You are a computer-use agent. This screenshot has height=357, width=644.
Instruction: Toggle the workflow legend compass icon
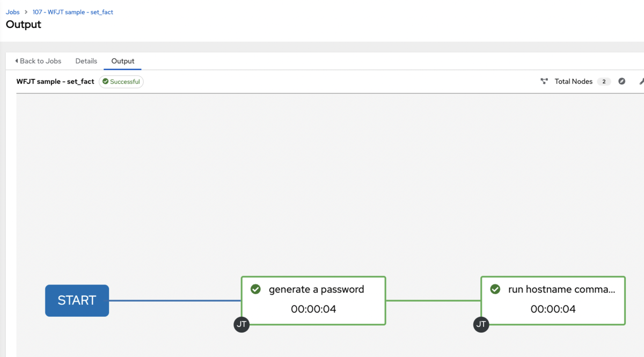click(x=621, y=82)
